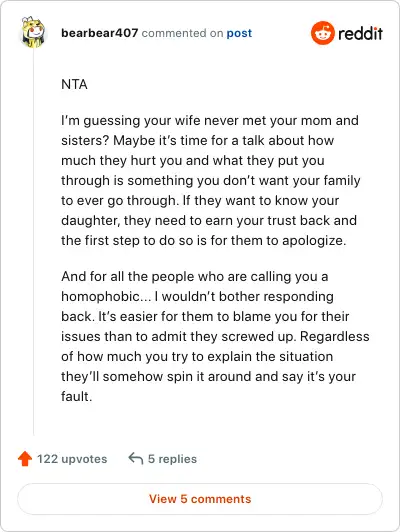400x532 pixels.
Task: Click the line ending with "apologize."
Action: (204, 241)
